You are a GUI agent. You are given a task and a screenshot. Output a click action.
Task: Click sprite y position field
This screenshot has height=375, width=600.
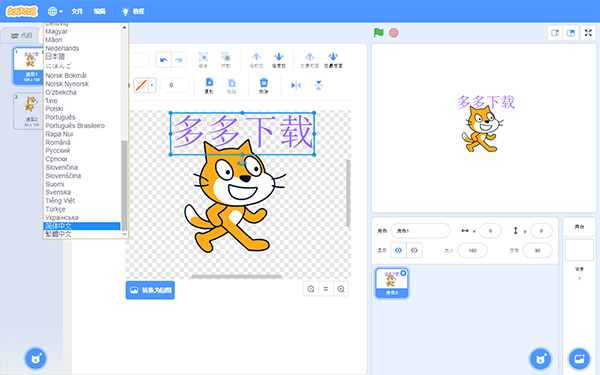541,231
